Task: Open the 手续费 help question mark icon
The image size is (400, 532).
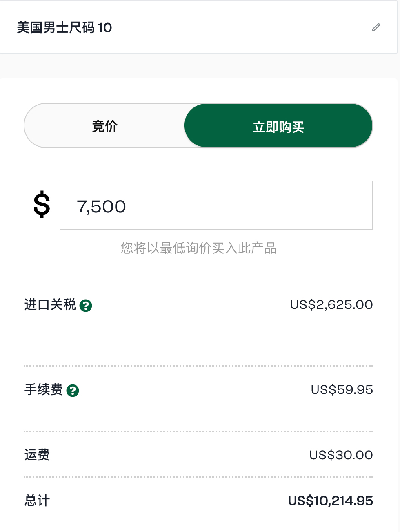Action: click(x=73, y=391)
